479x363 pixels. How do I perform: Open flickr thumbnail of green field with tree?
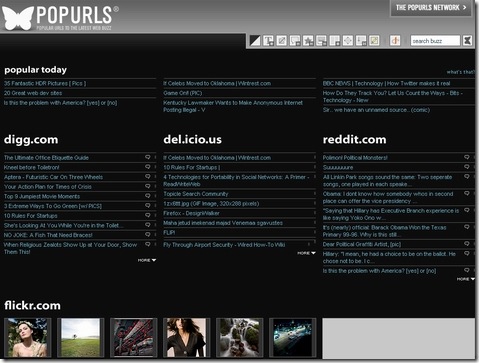(81, 337)
